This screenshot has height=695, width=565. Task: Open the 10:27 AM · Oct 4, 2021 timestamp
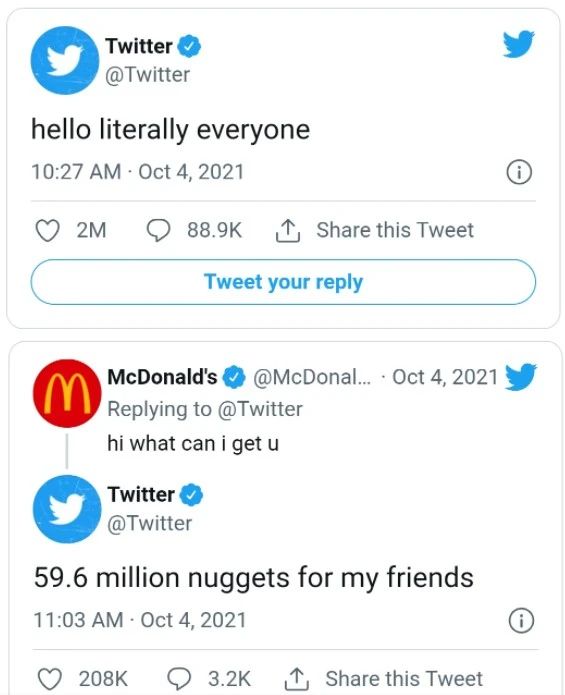point(138,172)
